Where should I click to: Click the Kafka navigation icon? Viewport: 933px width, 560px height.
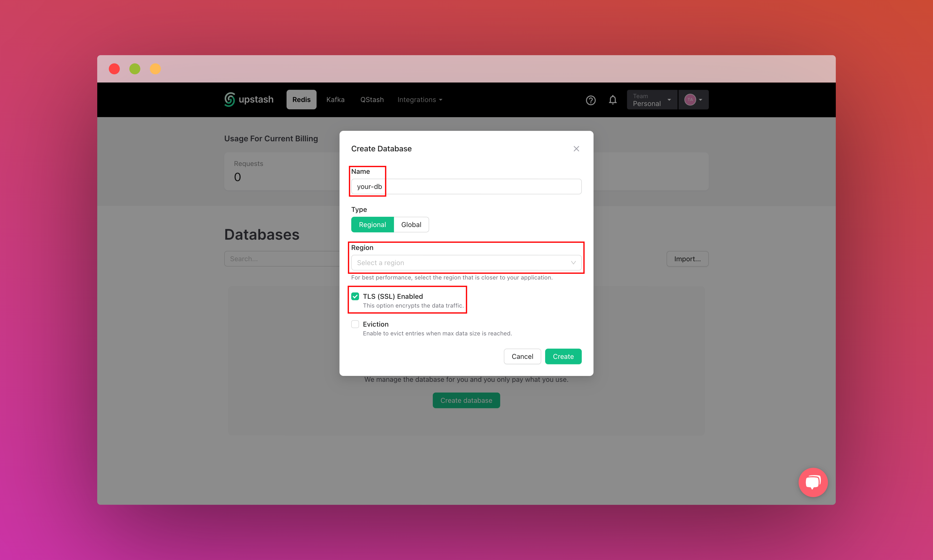point(335,99)
